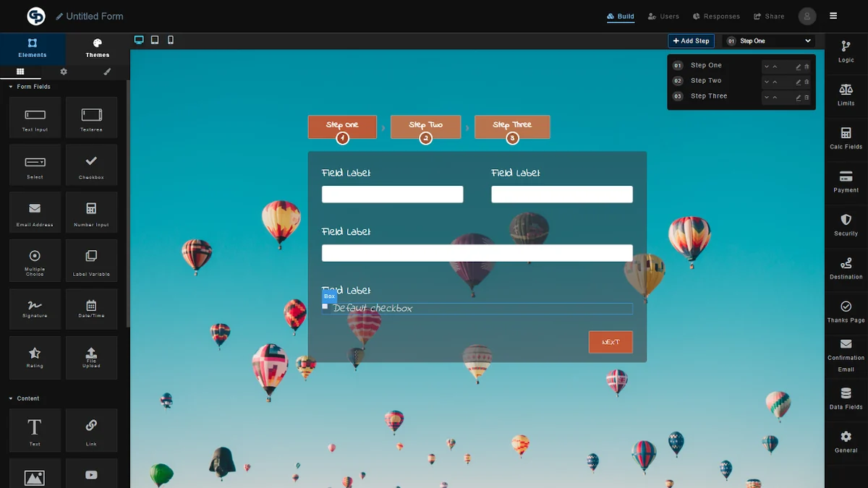868x488 pixels.
Task: Delete Step Three with trash icon
Action: (x=807, y=97)
